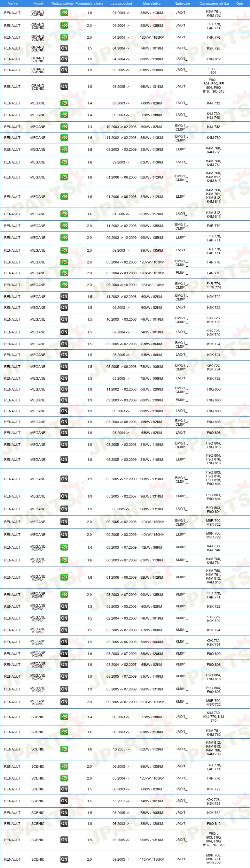Click the Pojemność silnika column header
This screenshot has height=868, width=250.
(90, 4)
